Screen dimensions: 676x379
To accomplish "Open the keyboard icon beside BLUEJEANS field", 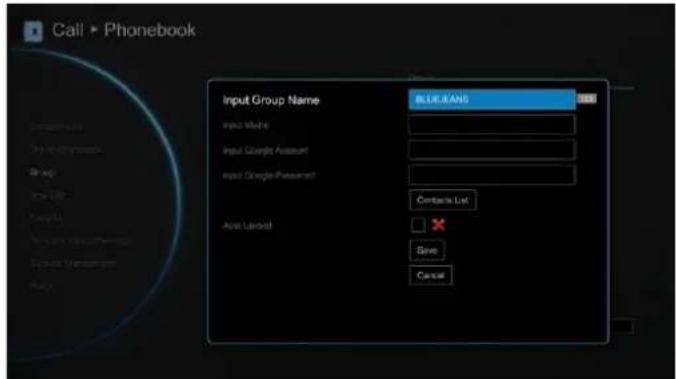I will 587,99.
